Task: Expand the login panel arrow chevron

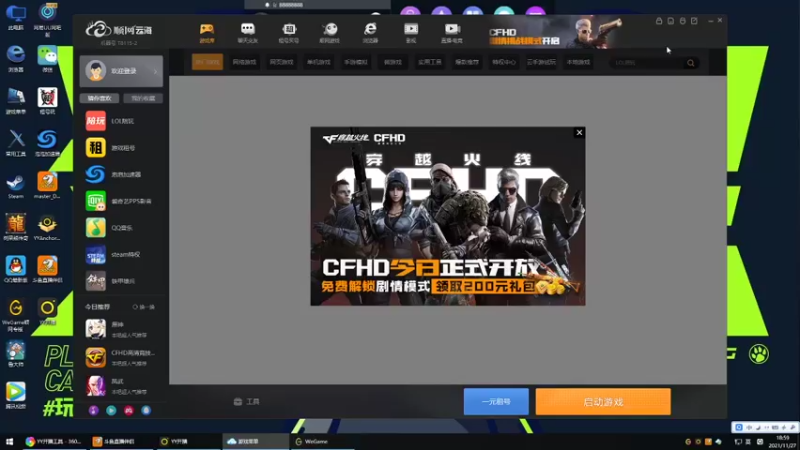Action: click(155, 71)
